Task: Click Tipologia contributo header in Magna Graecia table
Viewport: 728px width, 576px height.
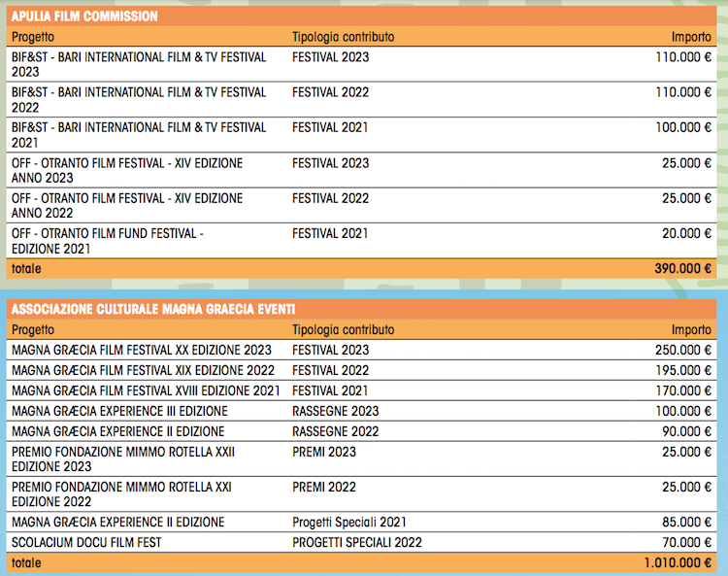Action: [343, 330]
